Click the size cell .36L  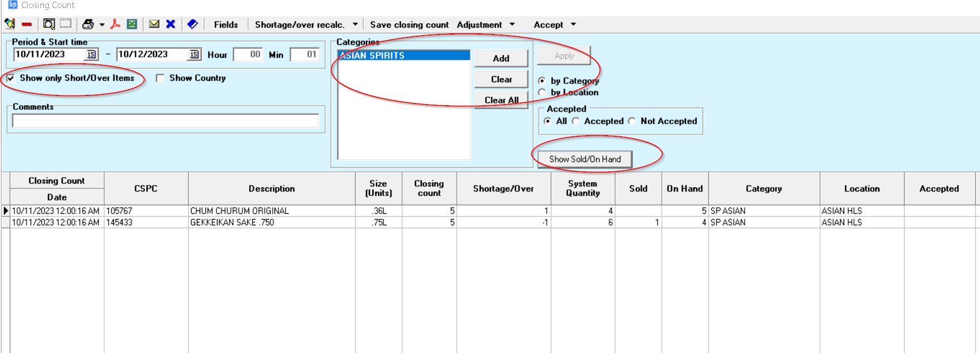[379, 211]
